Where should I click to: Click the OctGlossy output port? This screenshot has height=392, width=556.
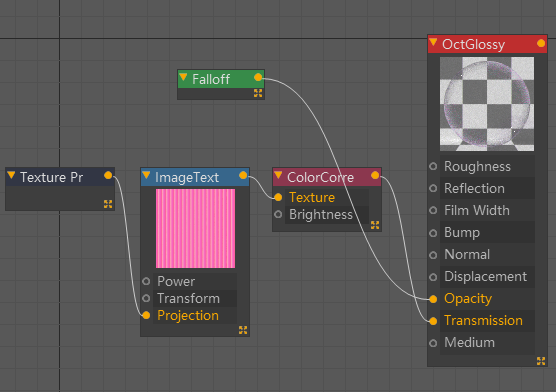541,43
